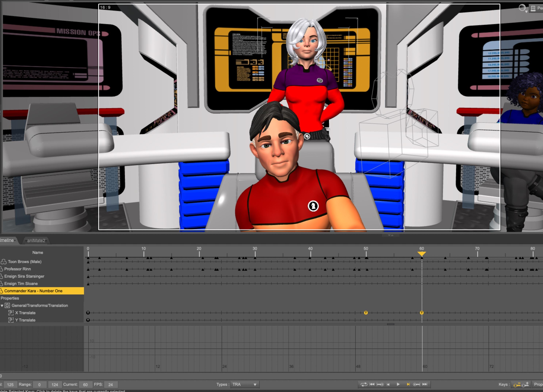
Task: Go to next keyframe button
Action: [416, 384]
